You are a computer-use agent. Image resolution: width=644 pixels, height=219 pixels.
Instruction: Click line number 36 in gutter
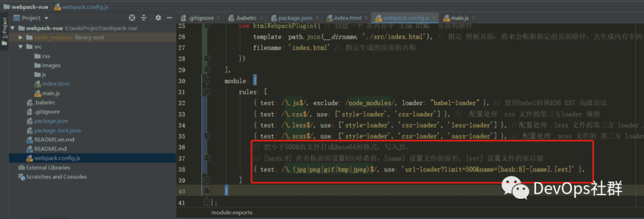click(181, 147)
